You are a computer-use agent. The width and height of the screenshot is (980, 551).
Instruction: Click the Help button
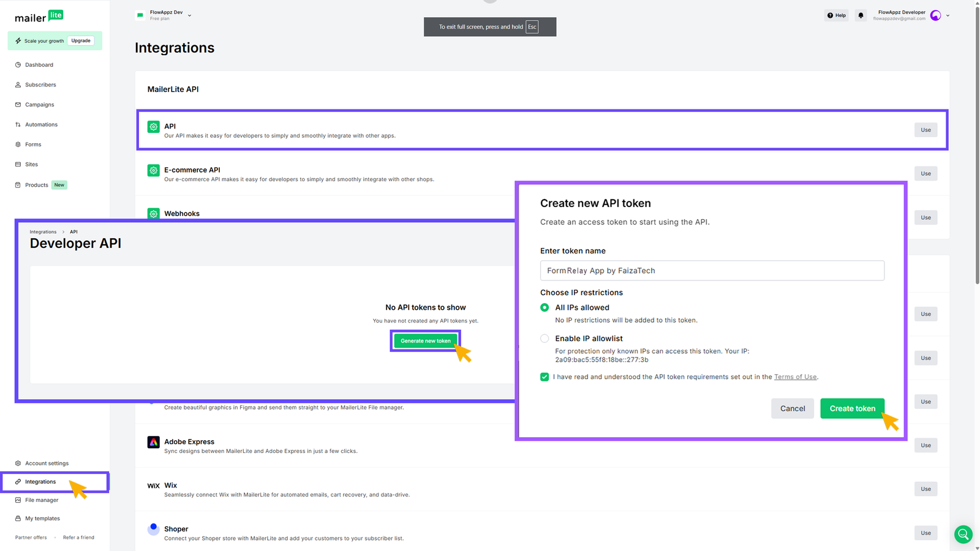836,15
